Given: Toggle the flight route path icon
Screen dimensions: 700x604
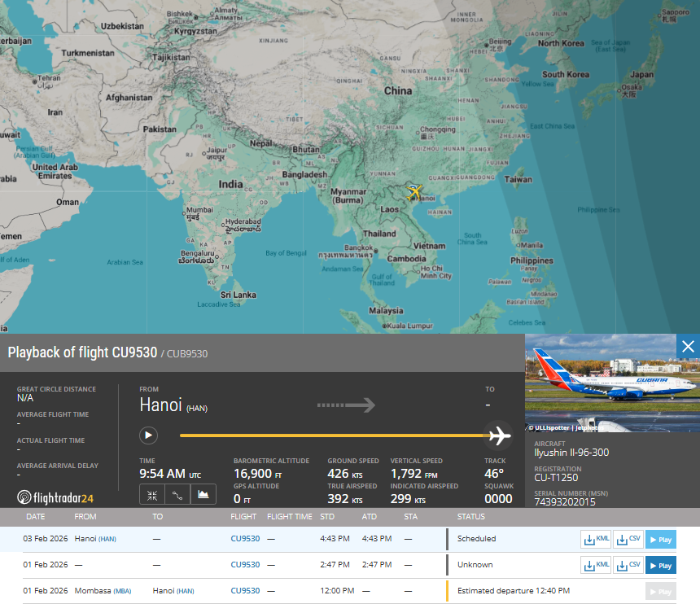Looking at the screenshot, I should click(177, 495).
